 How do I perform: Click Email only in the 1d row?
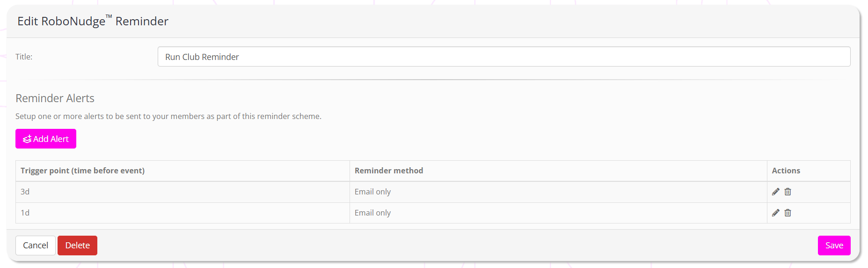(x=372, y=213)
